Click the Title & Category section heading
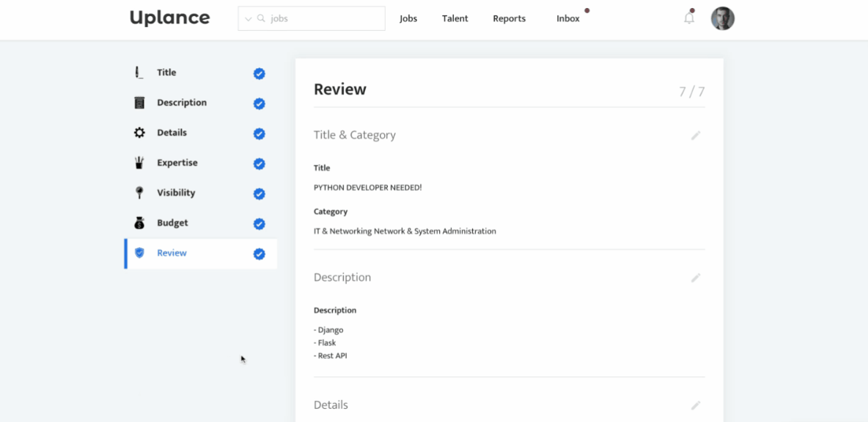 (x=355, y=135)
